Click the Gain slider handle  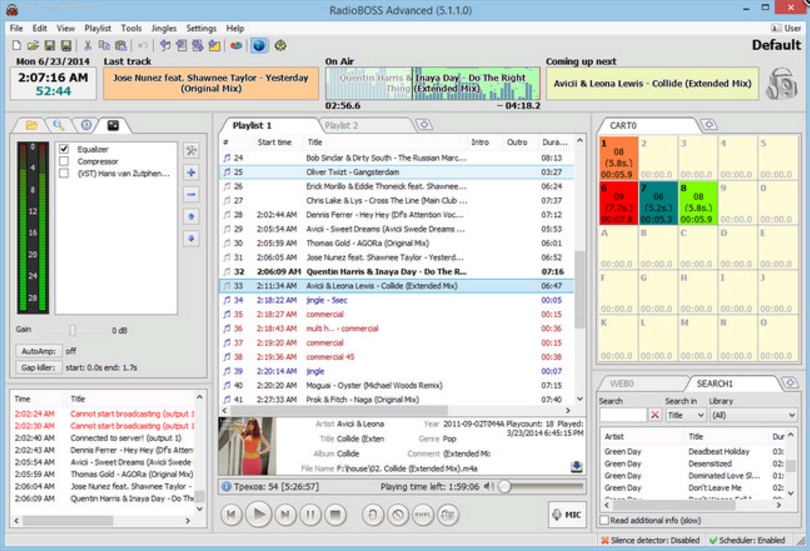pos(72,330)
